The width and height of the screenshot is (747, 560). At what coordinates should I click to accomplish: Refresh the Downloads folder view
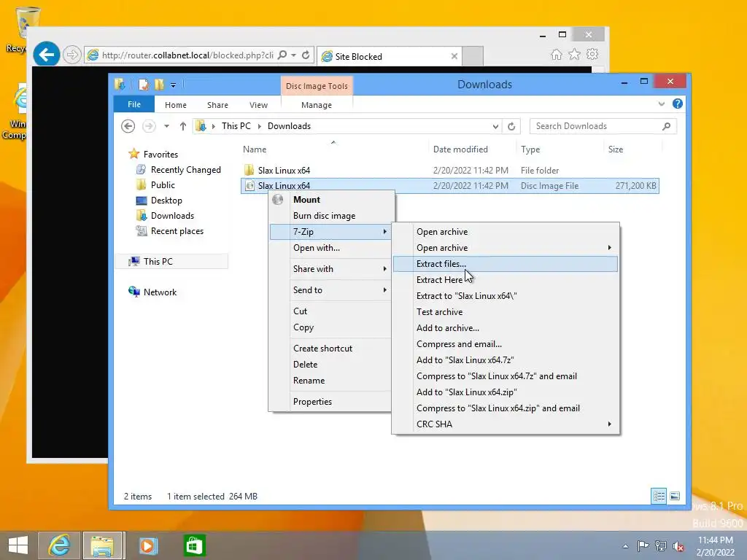click(x=511, y=126)
